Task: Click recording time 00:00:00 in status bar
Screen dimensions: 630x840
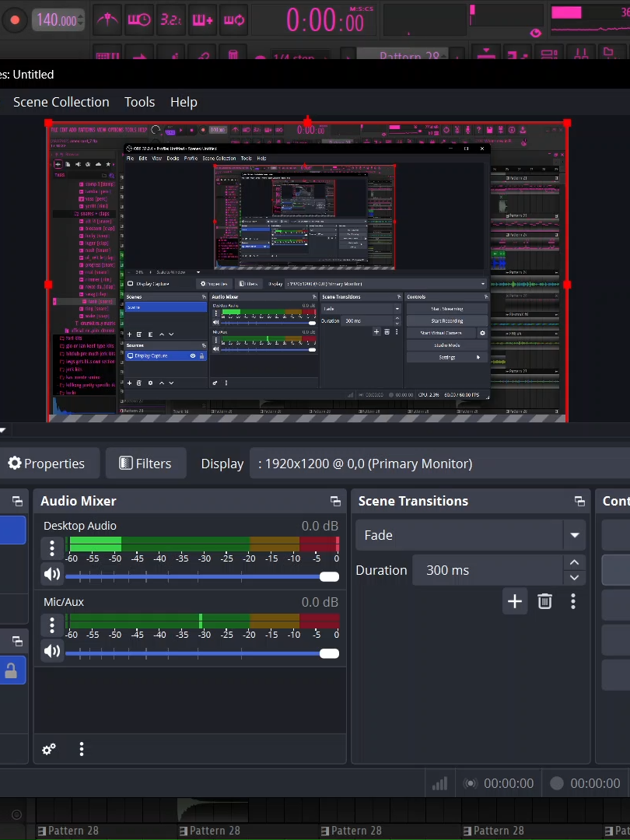Action: pos(595,784)
